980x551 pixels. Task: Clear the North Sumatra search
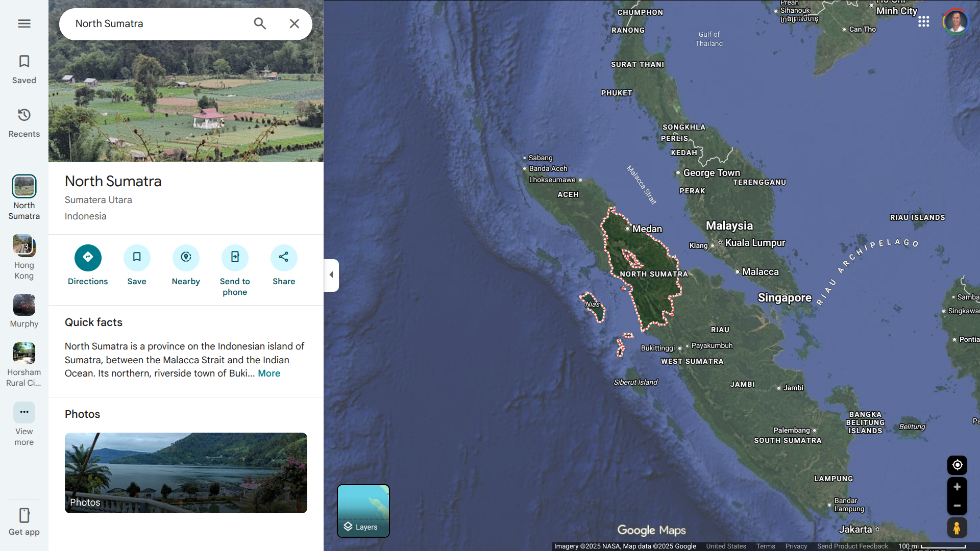click(x=294, y=23)
